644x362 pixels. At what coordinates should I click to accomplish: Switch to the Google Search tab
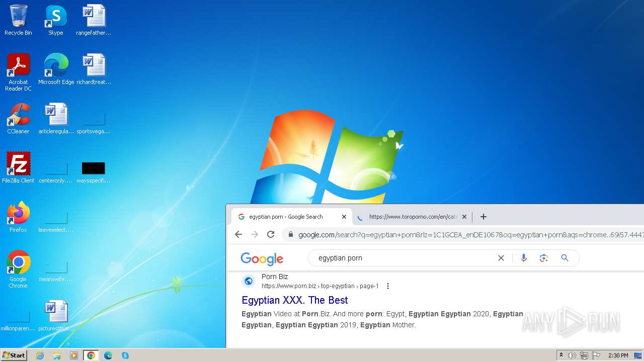pyautogui.click(x=292, y=217)
